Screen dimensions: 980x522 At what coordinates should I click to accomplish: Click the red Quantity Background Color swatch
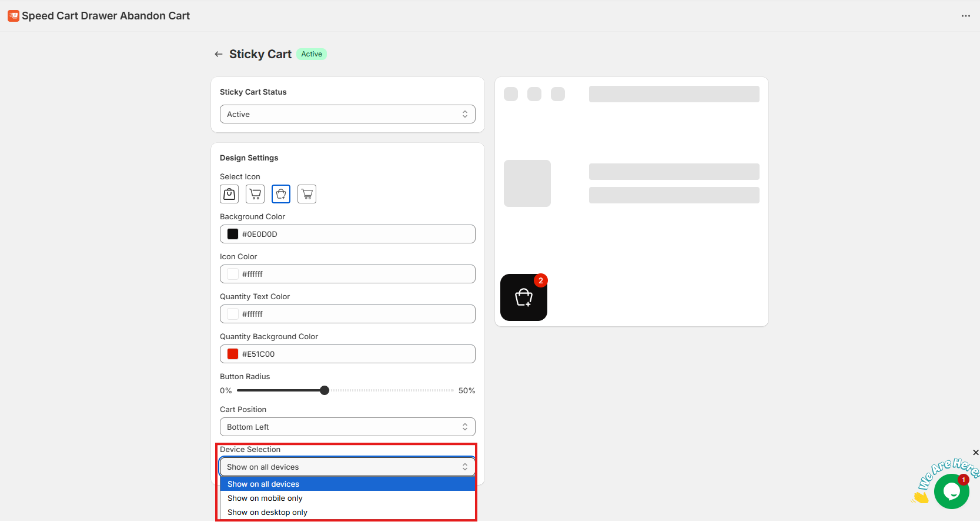pyautogui.click(x=233, y=354)
